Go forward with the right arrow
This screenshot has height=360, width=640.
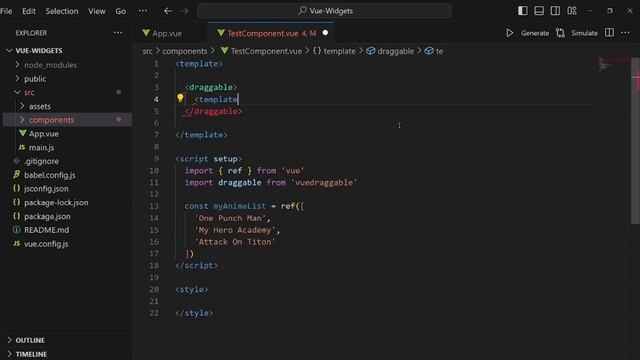[184, 11]
